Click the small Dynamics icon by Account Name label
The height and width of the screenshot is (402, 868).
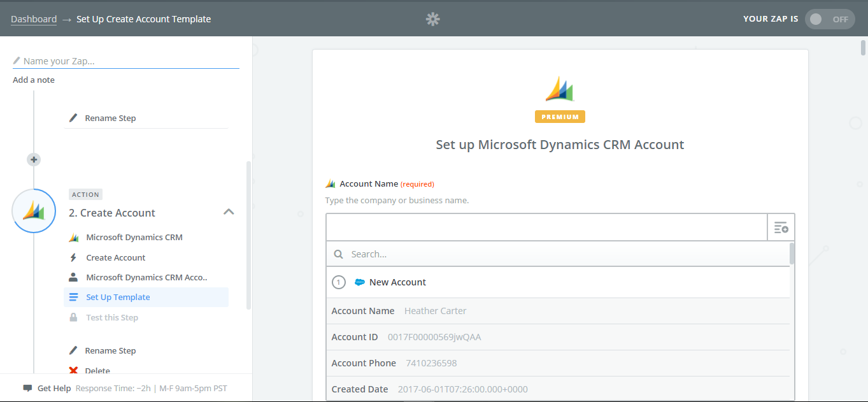331,184
